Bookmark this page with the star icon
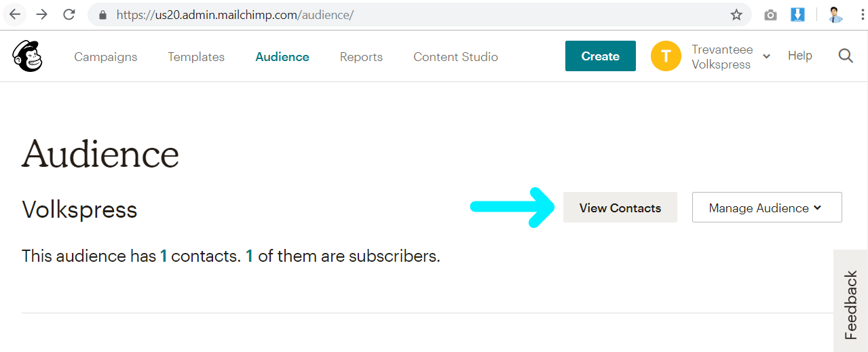Image resolution: width=868 pixels, height=352 pixels. click(736, 15)
